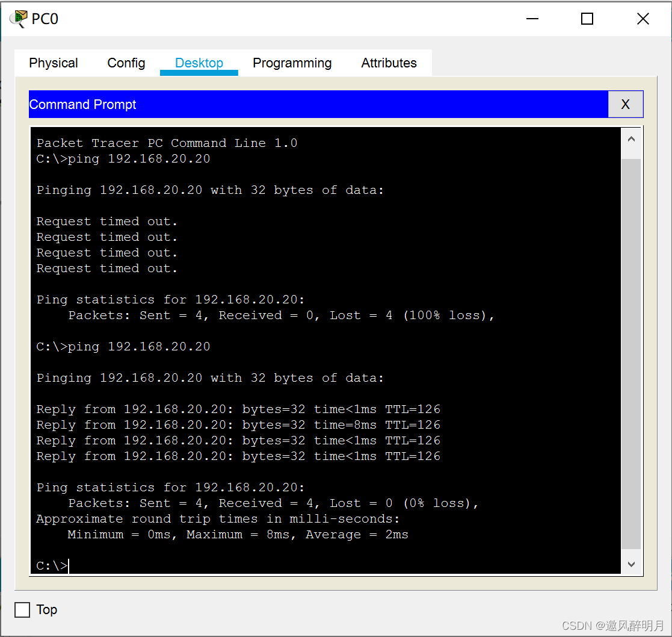The height and width of the screenshot is (637, 672).
Task: Click the terminal scrollbar thumb
Action: (x=630, y=354)
